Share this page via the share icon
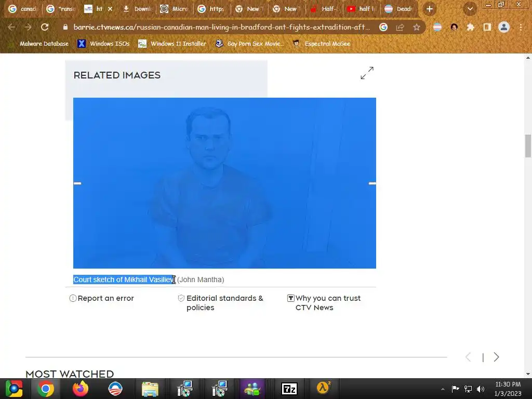 click(400, 27)
